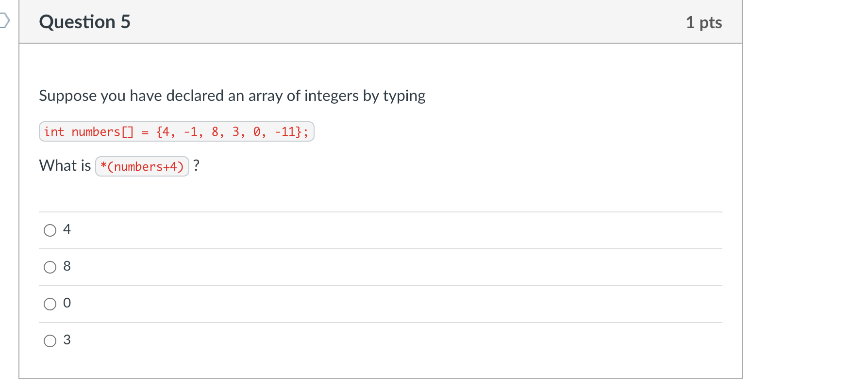Click the answer row containing 3
The image size is (868, 388).
click(x=340, y=340)
